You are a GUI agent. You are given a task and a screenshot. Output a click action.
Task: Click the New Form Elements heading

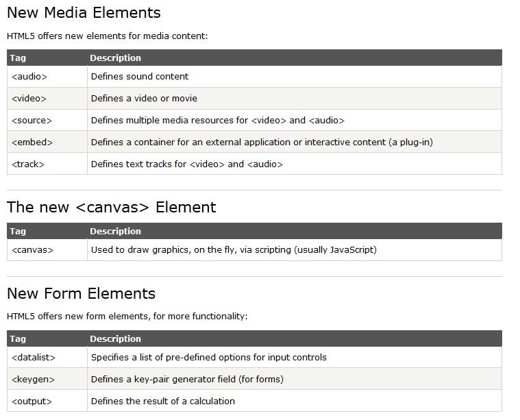[x=81, y=294]
